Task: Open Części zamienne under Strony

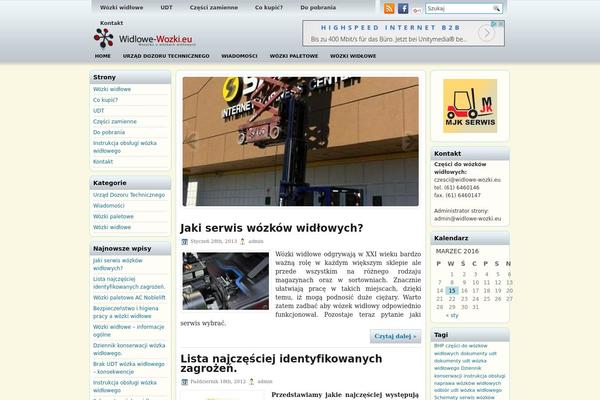Action: point(115,121)
